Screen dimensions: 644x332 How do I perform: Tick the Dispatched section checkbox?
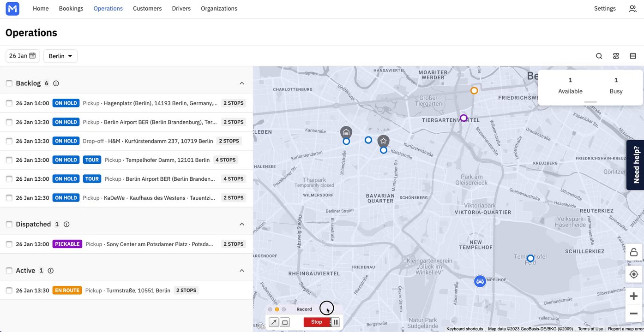click(9, 225)
